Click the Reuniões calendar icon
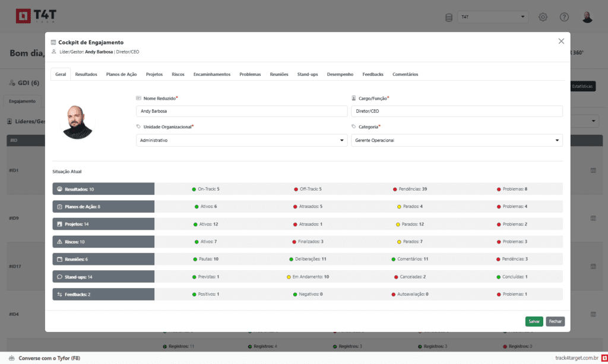Image resolution: width=608 pixels, height=364 pixels. [x=59, y=259]
